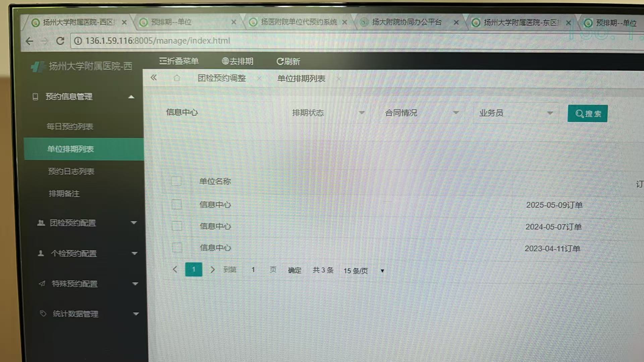
Task: Select page 1 in the pagination
Action: (194, 269)
